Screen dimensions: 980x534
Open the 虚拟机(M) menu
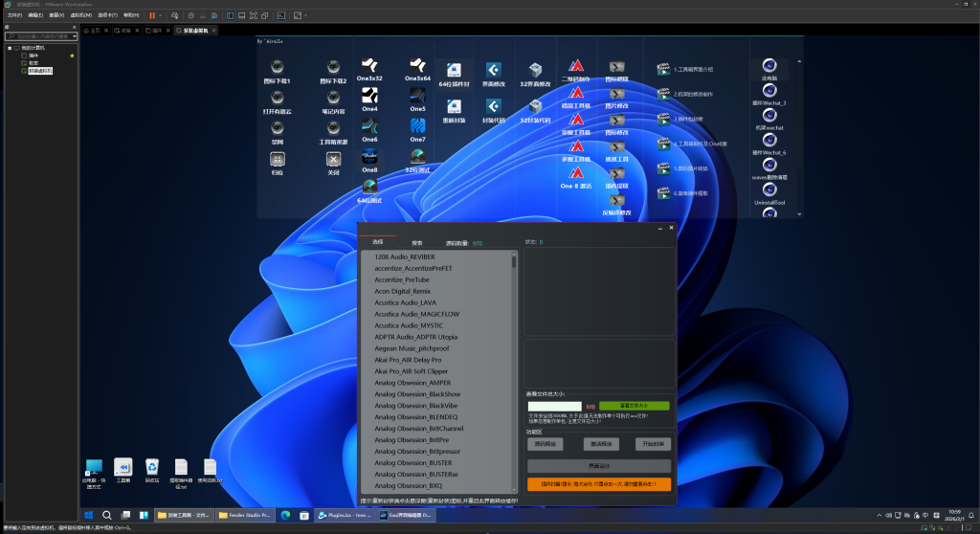click(79, 15)
